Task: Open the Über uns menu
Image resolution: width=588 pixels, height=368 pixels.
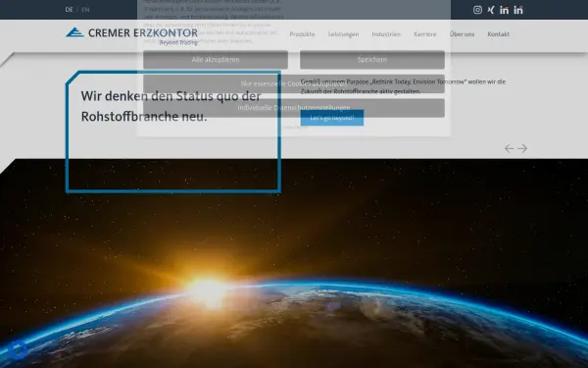Action: click(x=462, y=34)
